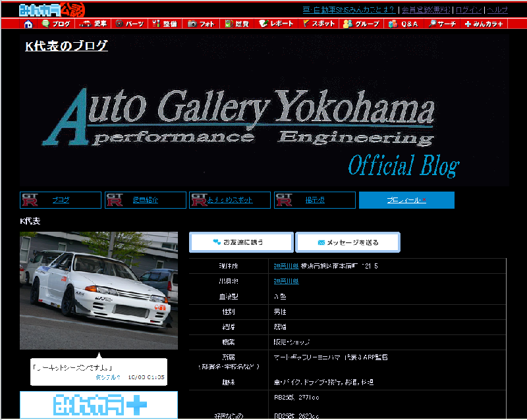Click the RB26改 2771cc text
The height and width of the screenshot is (420, 527).
296,398
